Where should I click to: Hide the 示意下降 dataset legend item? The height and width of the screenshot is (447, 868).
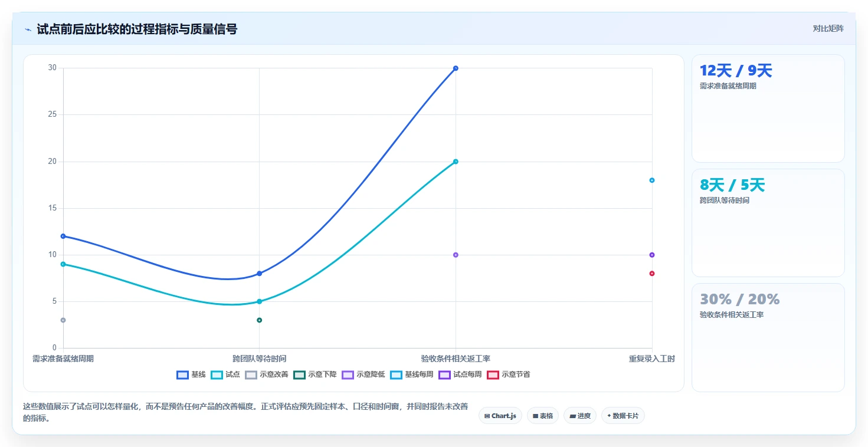[315, 374]
